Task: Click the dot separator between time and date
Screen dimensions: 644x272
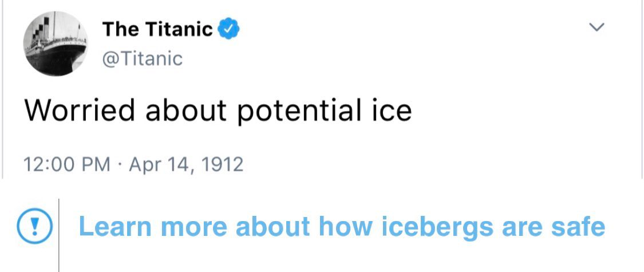Action: (x=120, y=165)
